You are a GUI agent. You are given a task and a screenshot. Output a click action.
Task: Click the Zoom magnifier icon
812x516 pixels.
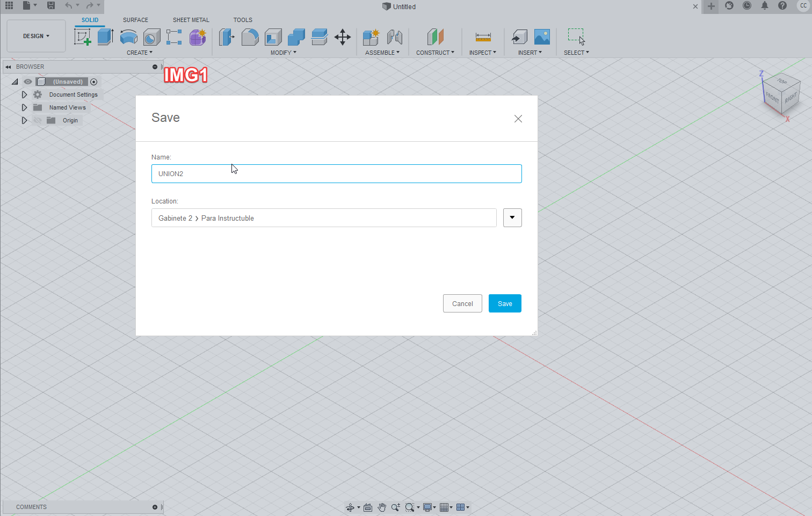coord(396,507)
